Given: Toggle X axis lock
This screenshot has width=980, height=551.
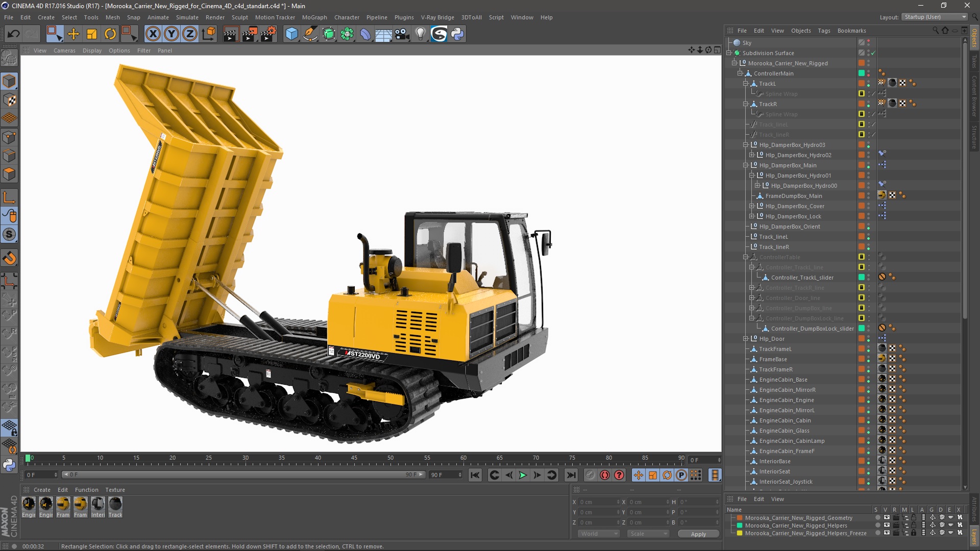Looking at the screenshot, I should [153, 34].
